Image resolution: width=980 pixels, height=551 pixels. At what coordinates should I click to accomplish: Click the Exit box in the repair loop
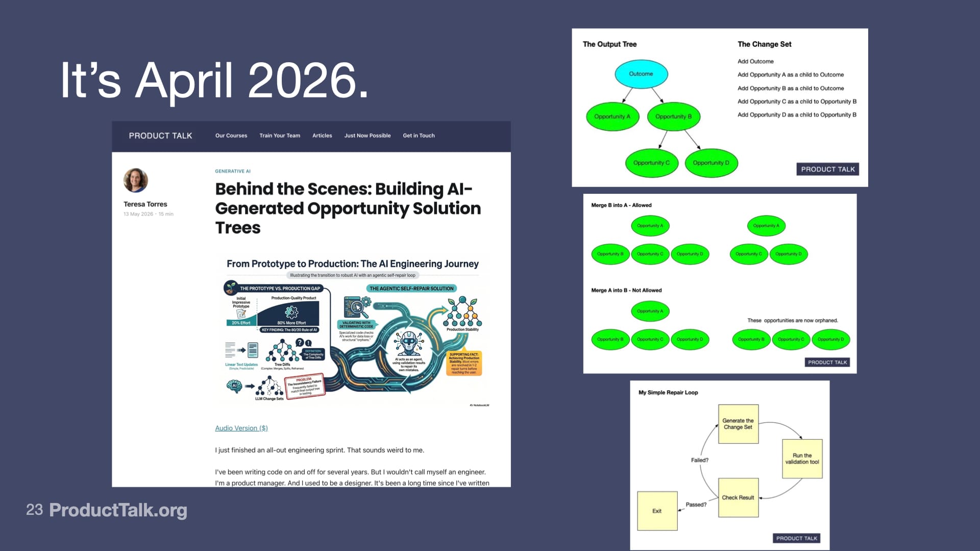pyautogui.click(x=657, y=511)
